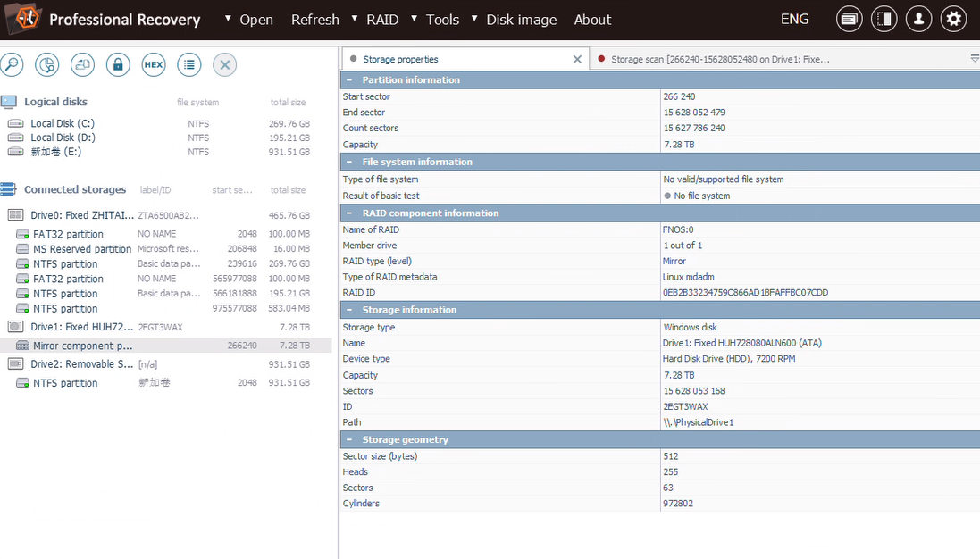This screenshot has height=559, width=980.
Task: Click the 'file system' column header
Action: [197, 103]
